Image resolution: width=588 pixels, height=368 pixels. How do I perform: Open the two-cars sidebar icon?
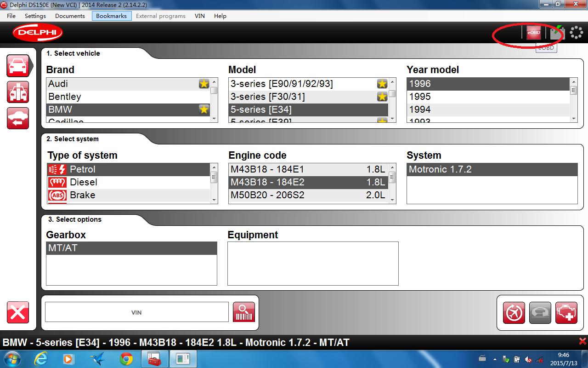pyautogui.click(x=18, y=92)
